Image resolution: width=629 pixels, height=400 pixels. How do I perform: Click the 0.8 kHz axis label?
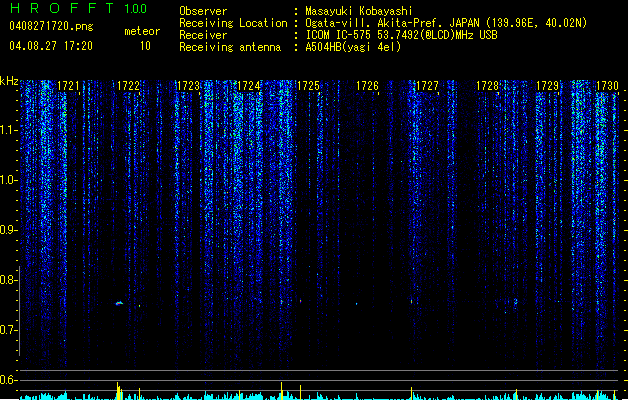coord(8,280)
